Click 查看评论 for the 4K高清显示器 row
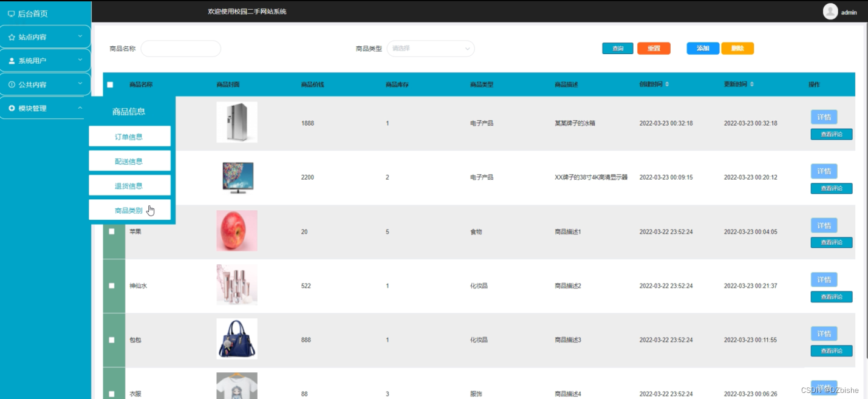 832,188
